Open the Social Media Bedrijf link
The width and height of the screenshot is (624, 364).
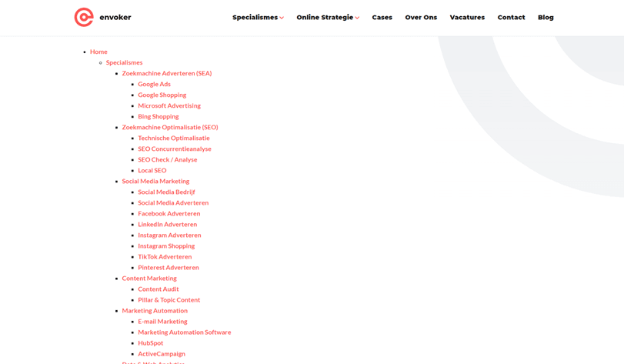pos(166,192)
